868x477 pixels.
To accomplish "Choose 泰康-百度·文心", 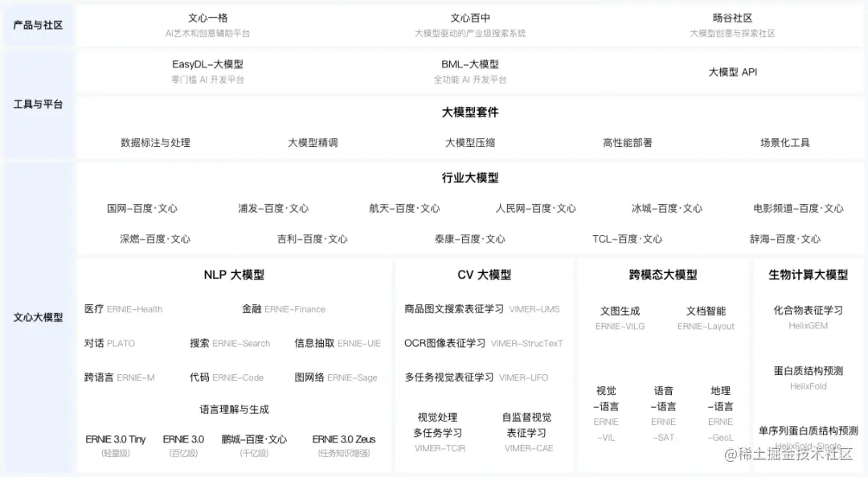I will coord(470,239).
